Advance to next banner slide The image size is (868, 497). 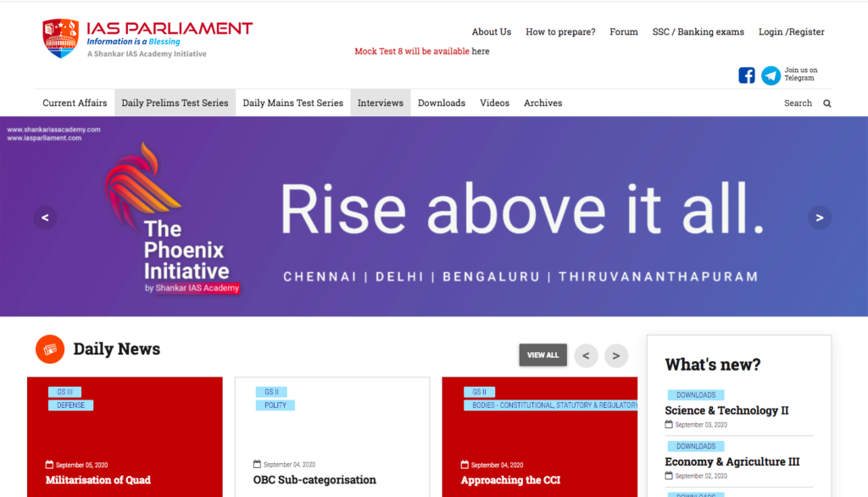(x=819, y=218)
